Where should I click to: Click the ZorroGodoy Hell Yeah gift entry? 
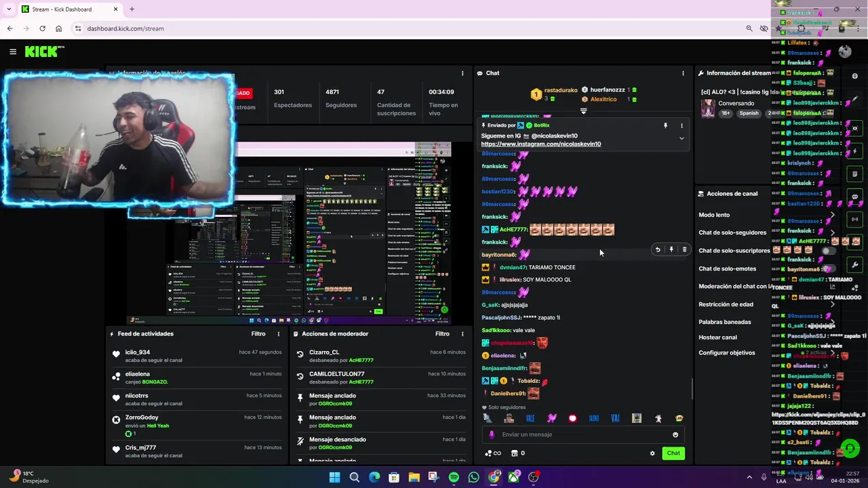coord(197,426)
